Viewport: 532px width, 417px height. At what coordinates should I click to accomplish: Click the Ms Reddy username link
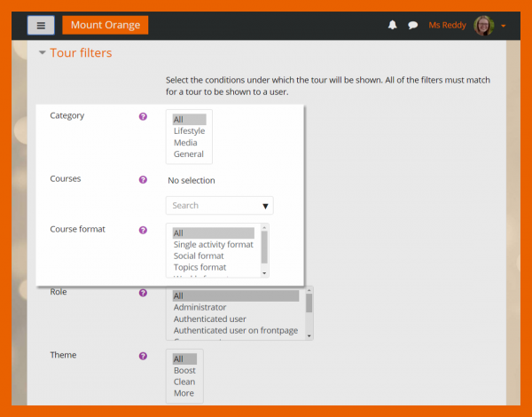pyautogui.click(x=447, y=25)
